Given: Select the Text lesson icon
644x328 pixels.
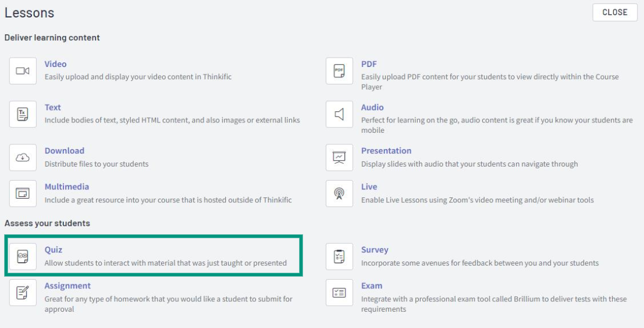Looking at the screenshot, I should [x=23, y=114].
